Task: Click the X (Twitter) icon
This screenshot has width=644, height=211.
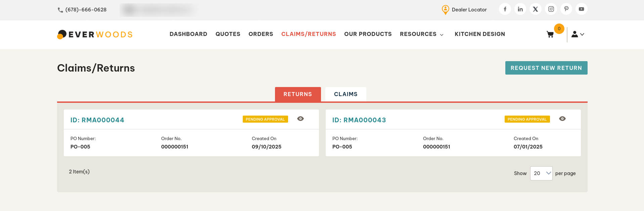Action: (x=536, y=9)
